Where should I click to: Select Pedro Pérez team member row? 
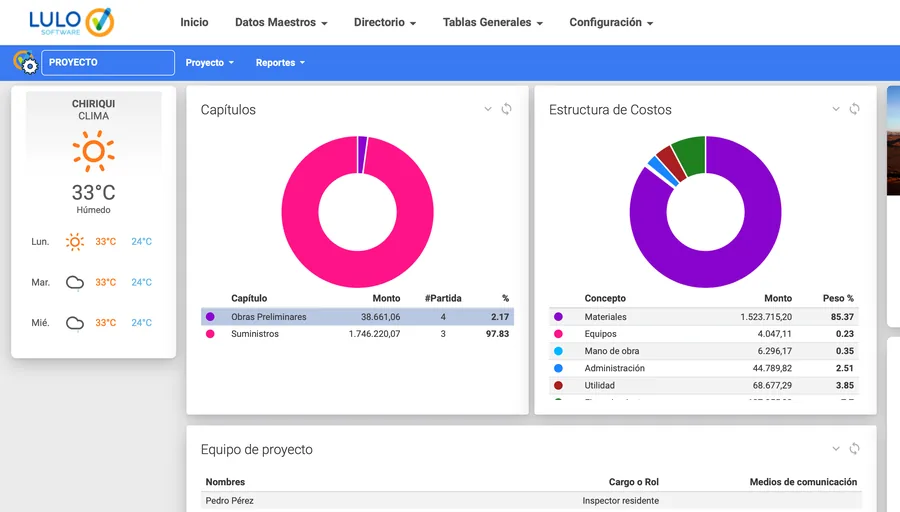pos(531,501)
